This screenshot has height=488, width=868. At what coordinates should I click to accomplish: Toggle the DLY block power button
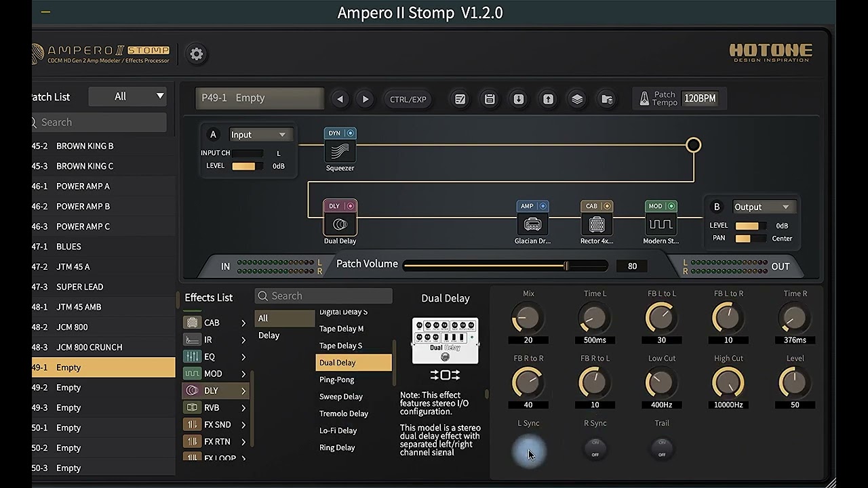pos(350,206)
